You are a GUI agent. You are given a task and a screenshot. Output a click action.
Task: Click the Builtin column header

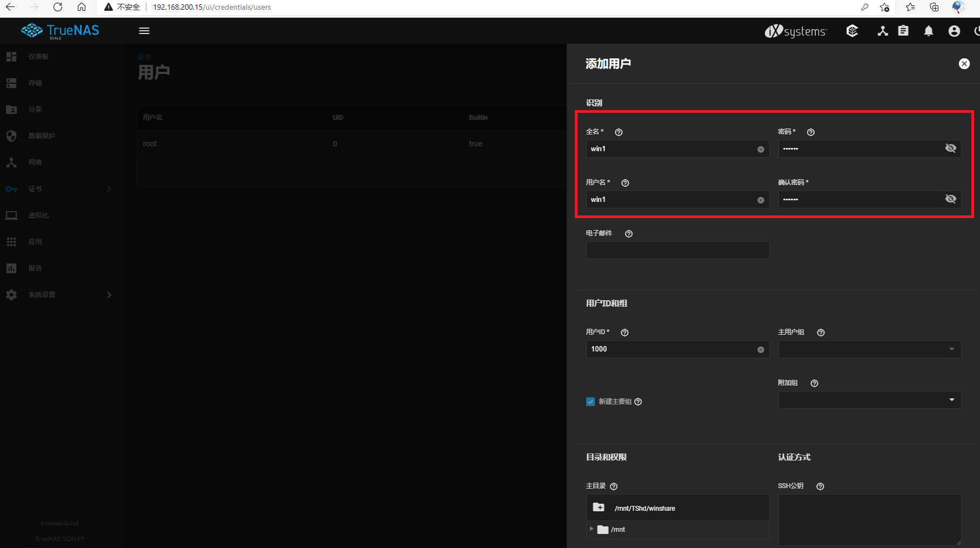478,118
